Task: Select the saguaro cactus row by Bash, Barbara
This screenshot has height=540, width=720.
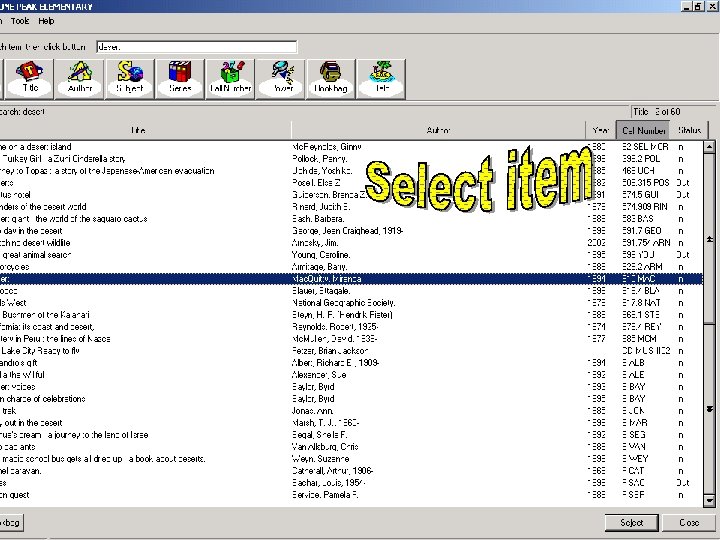Action: pyautogui.click(x=351, y=219)
